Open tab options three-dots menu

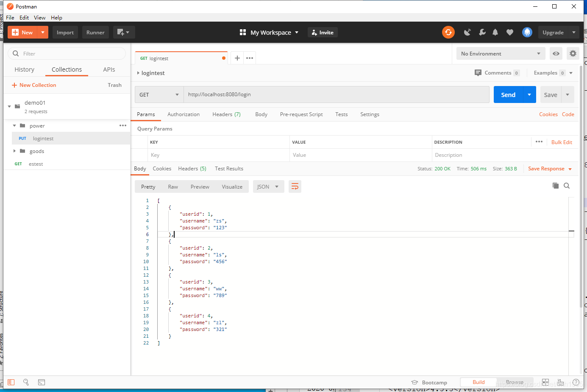click(x=250, y=58)
